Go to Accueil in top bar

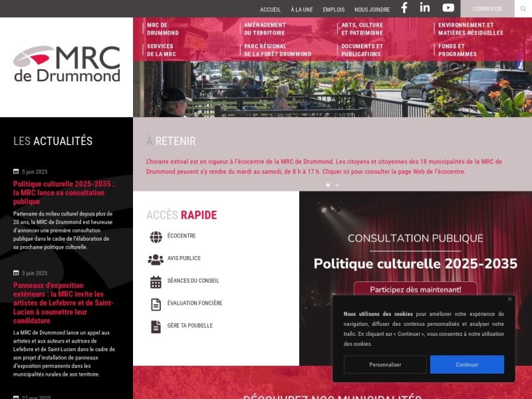[x=270, y=9]
